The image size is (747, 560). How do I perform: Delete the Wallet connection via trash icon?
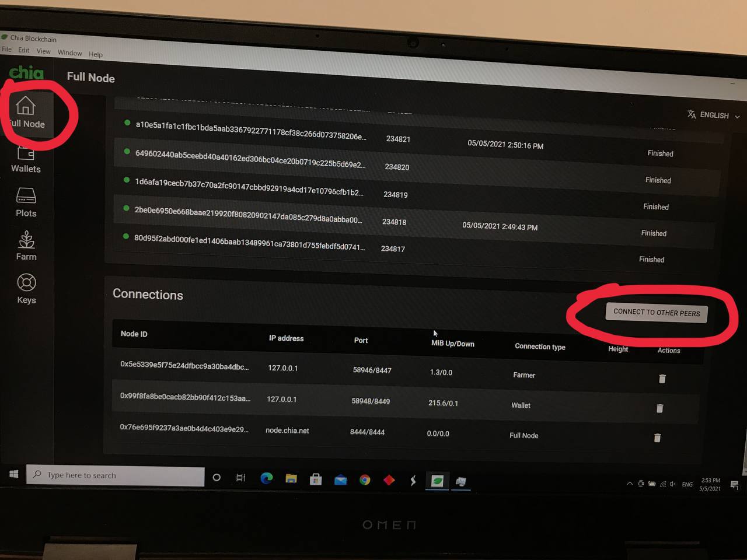point(660,408)
